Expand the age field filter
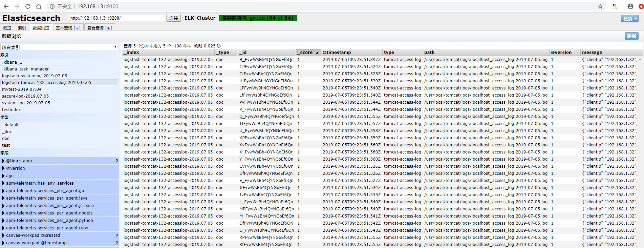The height and width of the screenshot is (248, 644). (3, 176)
